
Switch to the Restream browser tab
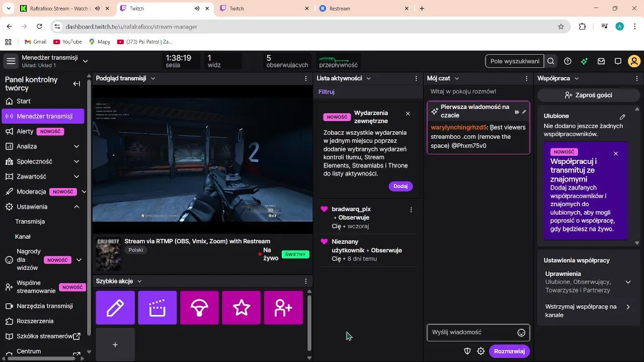364,9
